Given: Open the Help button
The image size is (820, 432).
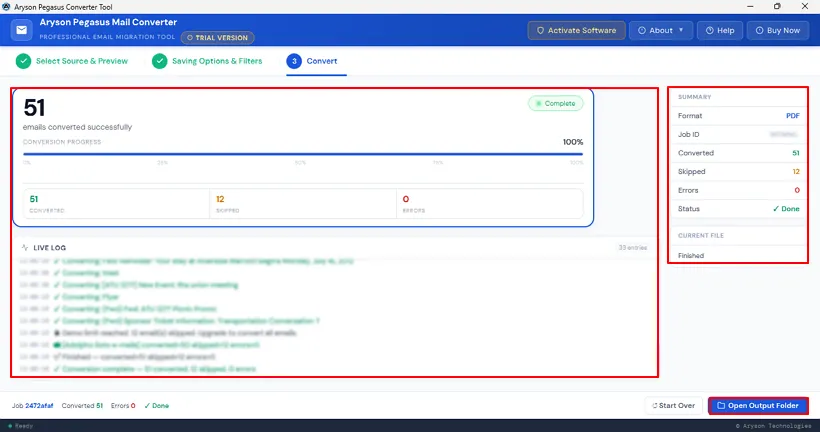Looking at the screenshot, I should pyautogui.click(x=720, y=30).
